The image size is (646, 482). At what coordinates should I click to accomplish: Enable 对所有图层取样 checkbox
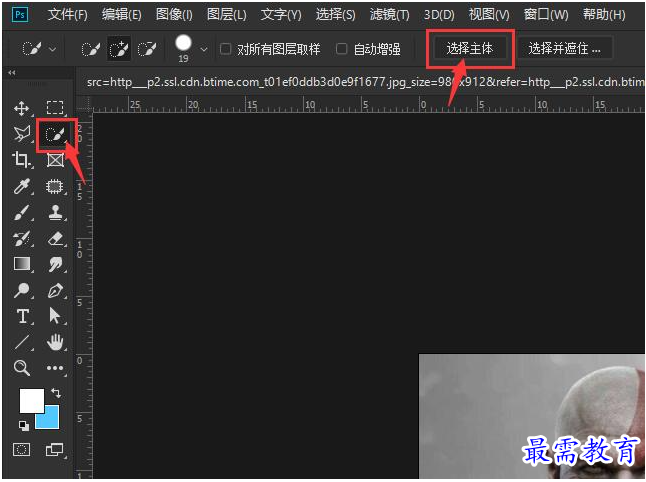click(x=225, y=49)
